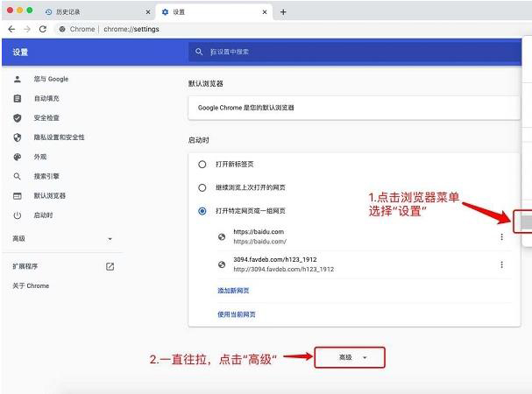Open Safety check (安全检查) shield icon
The image size is (532, 394).
[18, 117]
